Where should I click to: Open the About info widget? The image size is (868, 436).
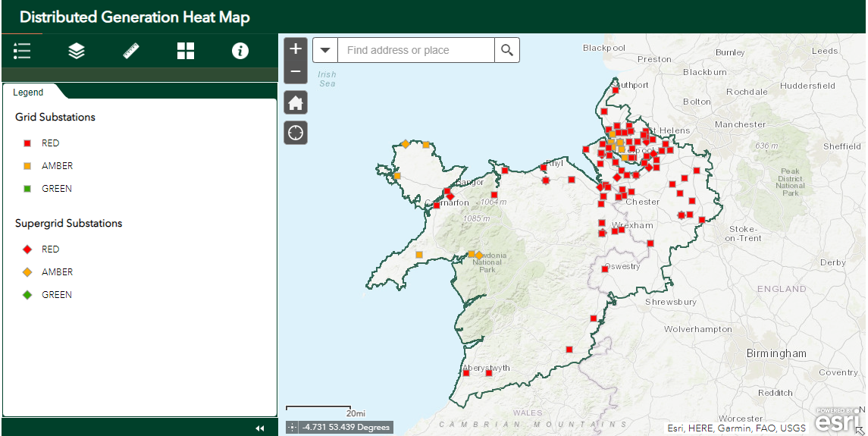[x=240, y=51]
